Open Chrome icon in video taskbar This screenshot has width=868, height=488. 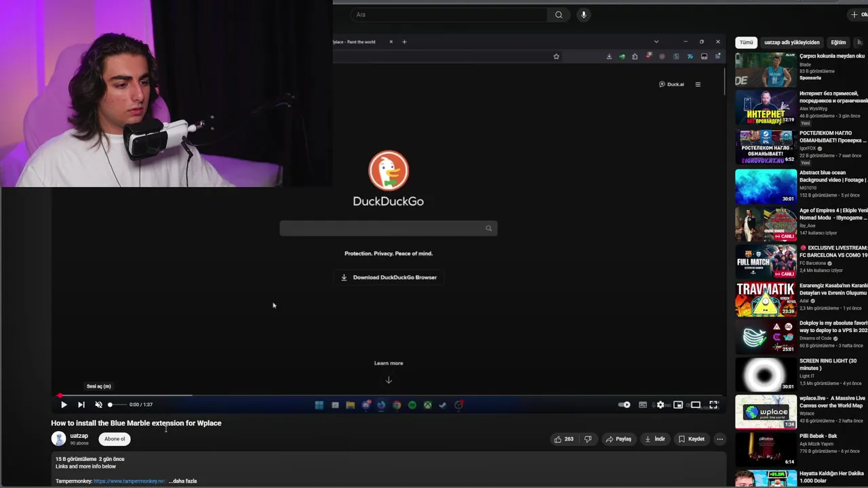pyautogui.click(x=397, y=405)
